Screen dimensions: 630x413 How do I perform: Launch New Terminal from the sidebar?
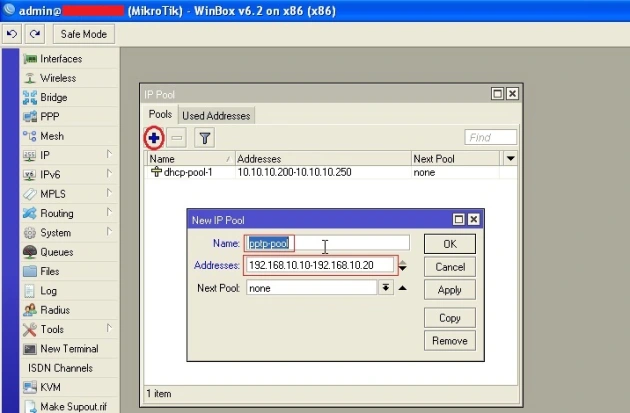tap(68, 349)
